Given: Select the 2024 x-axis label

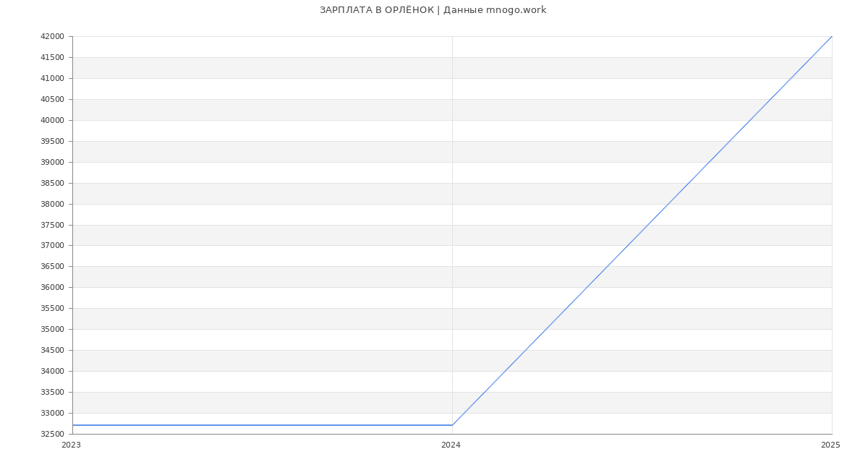Looking at the screenshot, I should (451, 445).
